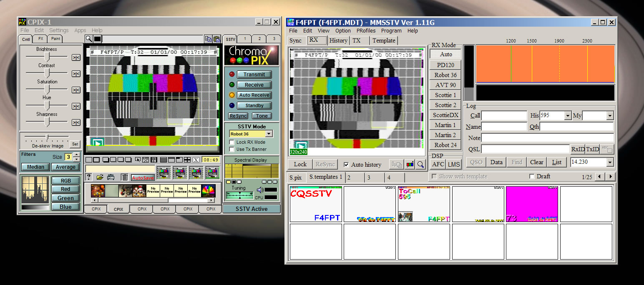Switch to the S.pix tab
Viewport: 644px width, 285px height.
pyautogui.click(x=296, y=177)
